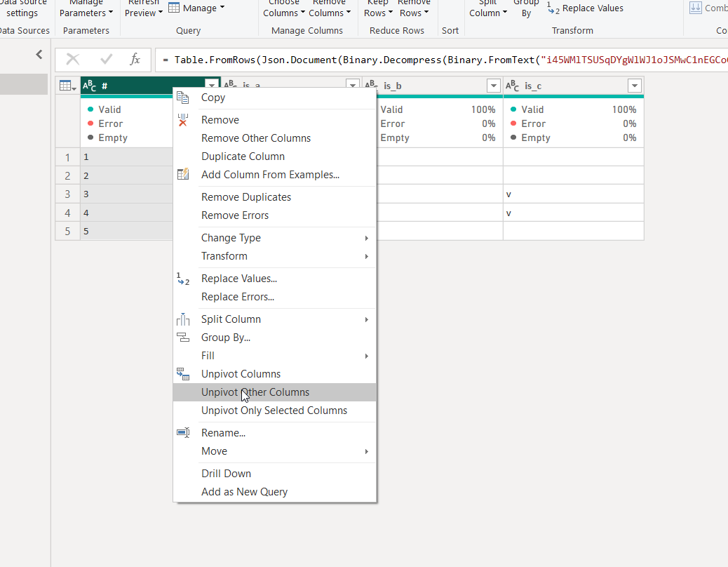Screen dimensions: 728x567
Task: Click the v cell in row 3 is_c
Action: pyautogui.click(x=574, y=194)
